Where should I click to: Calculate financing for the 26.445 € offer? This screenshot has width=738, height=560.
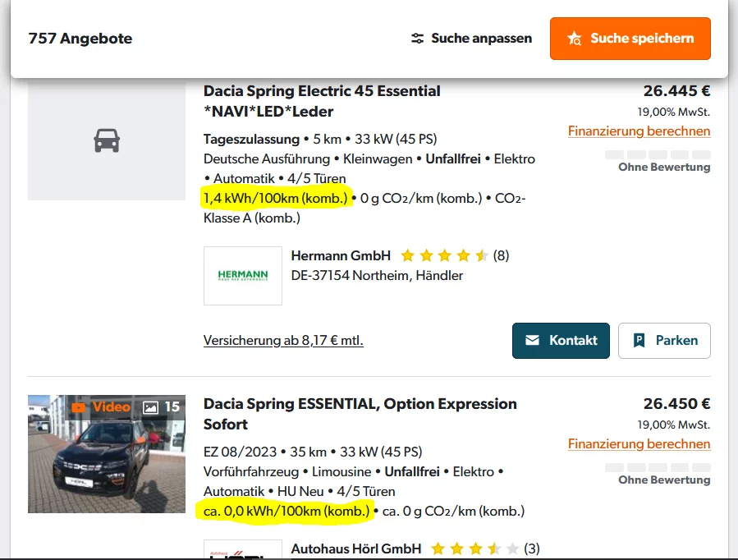pos(639,131)
